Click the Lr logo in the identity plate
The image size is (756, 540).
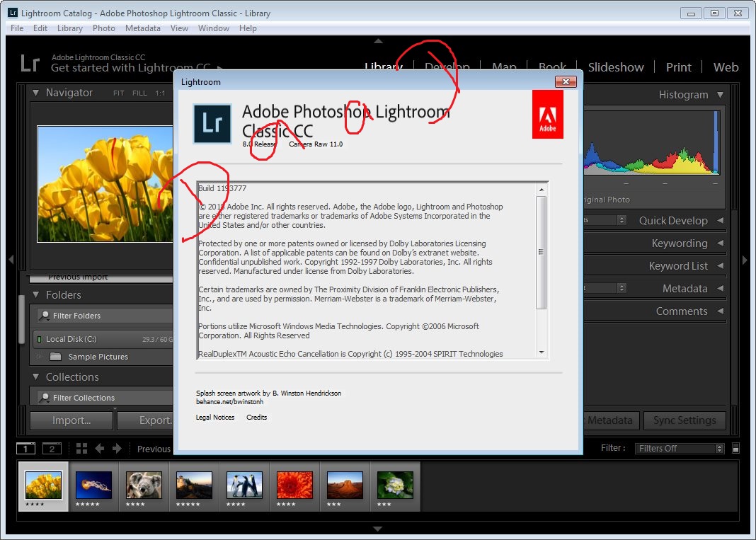tap(30, 63)
